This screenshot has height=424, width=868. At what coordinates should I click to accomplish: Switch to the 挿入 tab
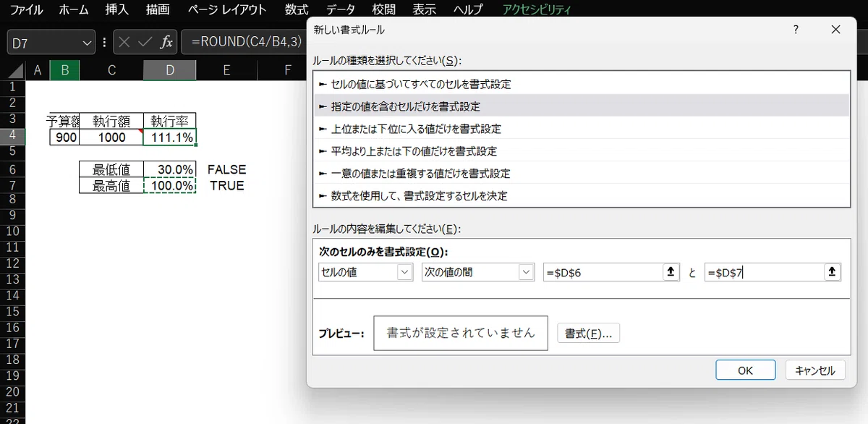pyautogui.click(x=116, y=10)
